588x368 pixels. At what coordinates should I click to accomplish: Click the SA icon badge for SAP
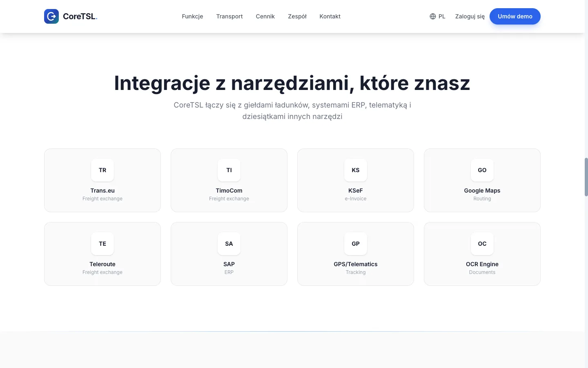(x=229, y=244)
